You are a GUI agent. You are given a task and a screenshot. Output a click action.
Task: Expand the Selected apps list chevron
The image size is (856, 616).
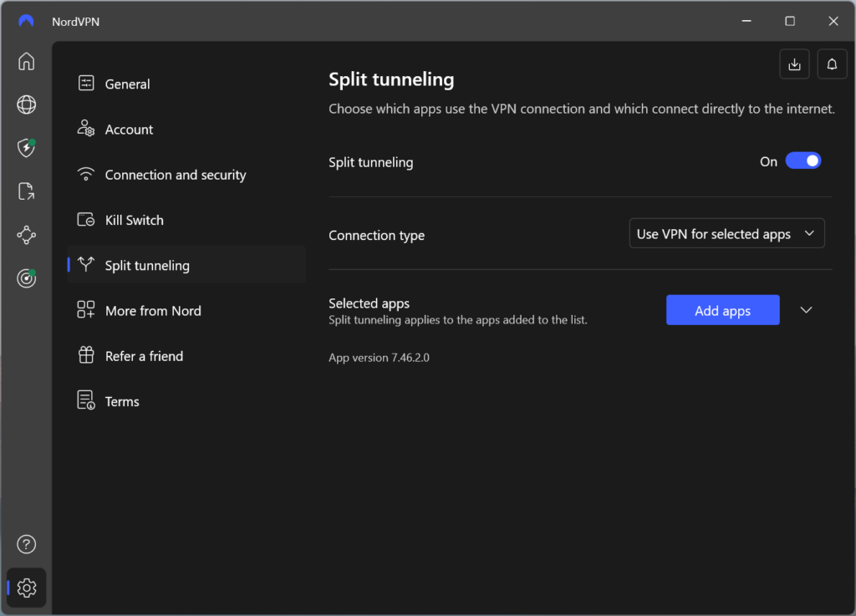point(807,310)
